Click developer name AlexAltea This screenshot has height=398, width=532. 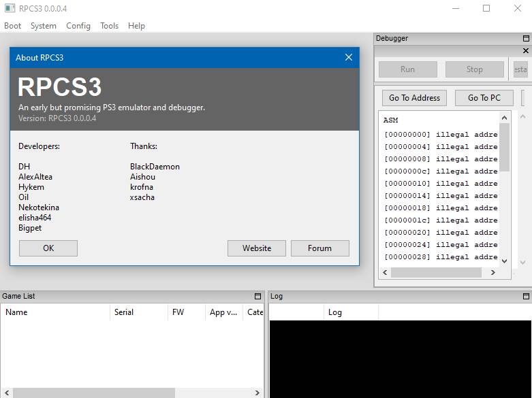[35, 177]
